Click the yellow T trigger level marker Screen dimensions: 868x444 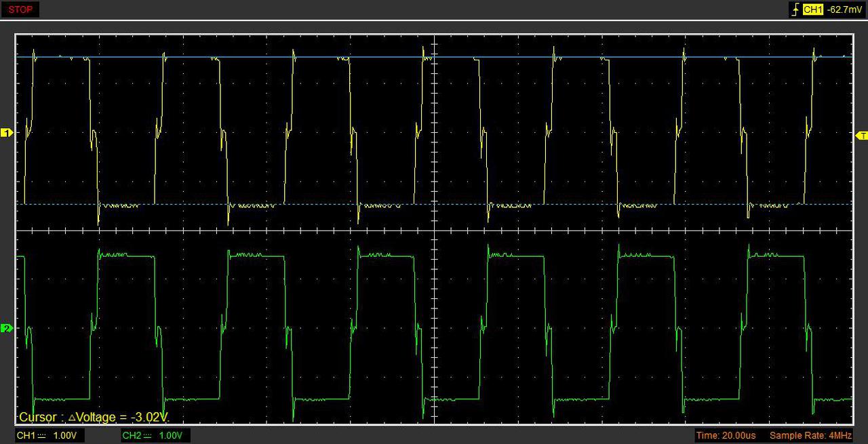click(x=862, y=136)
